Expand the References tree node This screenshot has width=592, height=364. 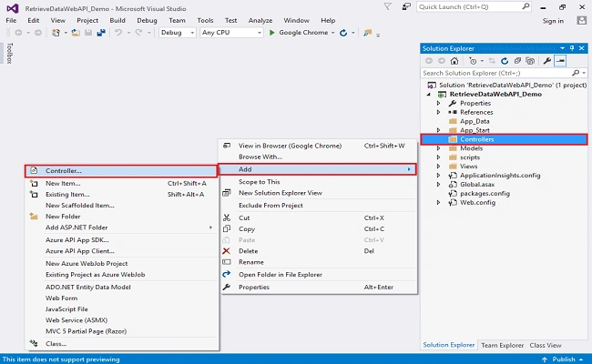(x=438, y=112)
